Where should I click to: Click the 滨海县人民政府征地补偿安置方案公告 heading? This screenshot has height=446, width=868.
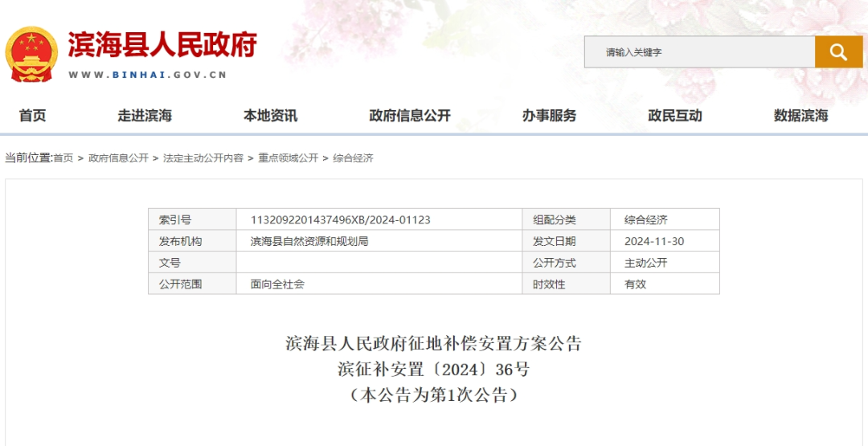click(x=433, y=344)
